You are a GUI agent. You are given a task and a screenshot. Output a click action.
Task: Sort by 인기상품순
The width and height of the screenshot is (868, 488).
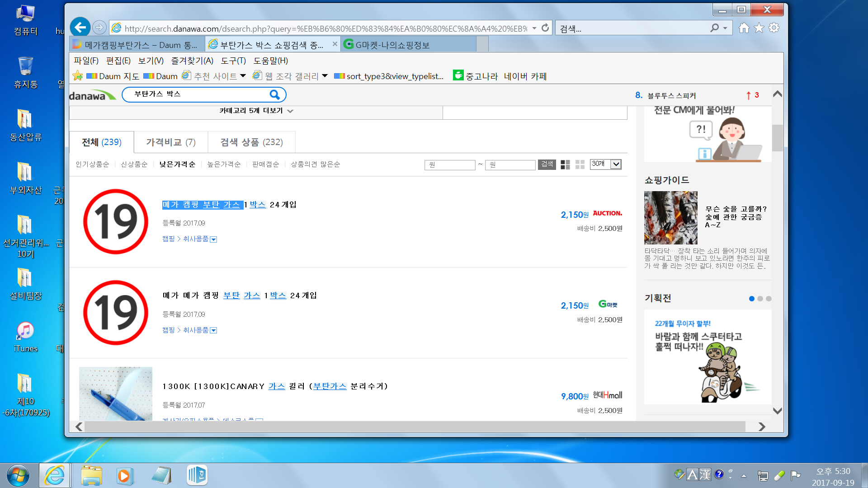[92, 164]
